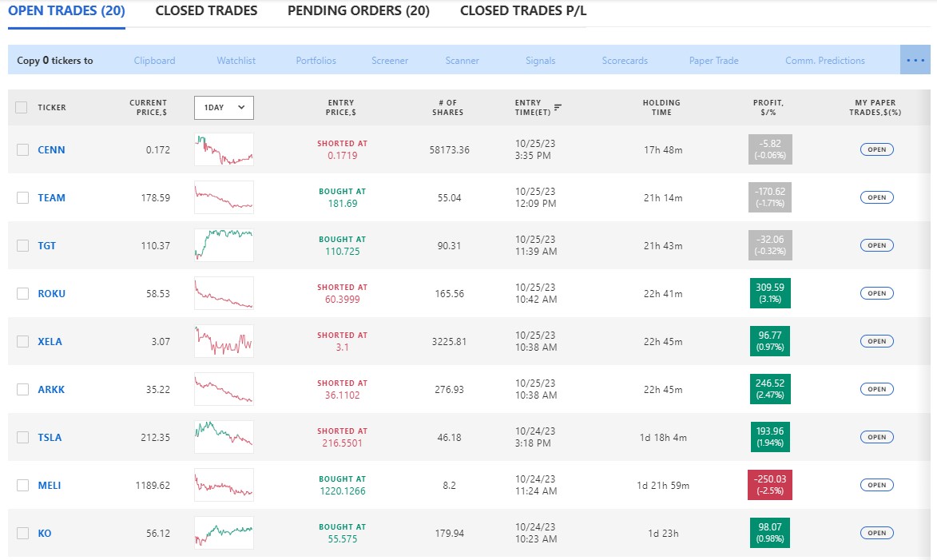
Task: Check the TGT row checkbox
Action: (x=22, y=245)
